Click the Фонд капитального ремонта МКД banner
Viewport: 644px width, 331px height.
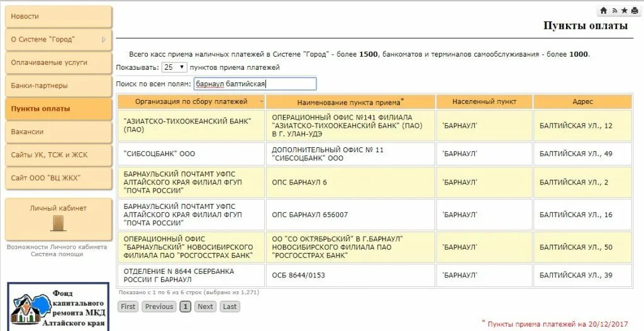coord(58,306)
